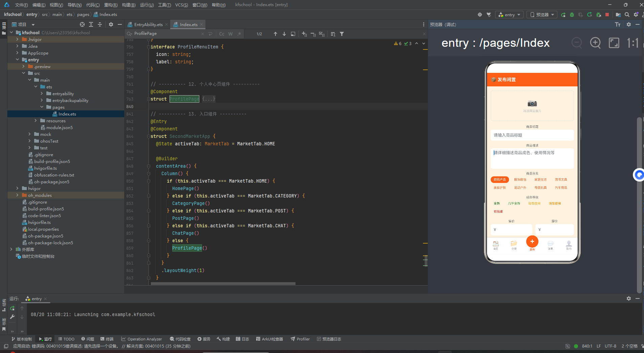This screenshot has width=644, height=353.
Task: Tap 消息 in the preview bottom navigation
Action: coord(551,245)
